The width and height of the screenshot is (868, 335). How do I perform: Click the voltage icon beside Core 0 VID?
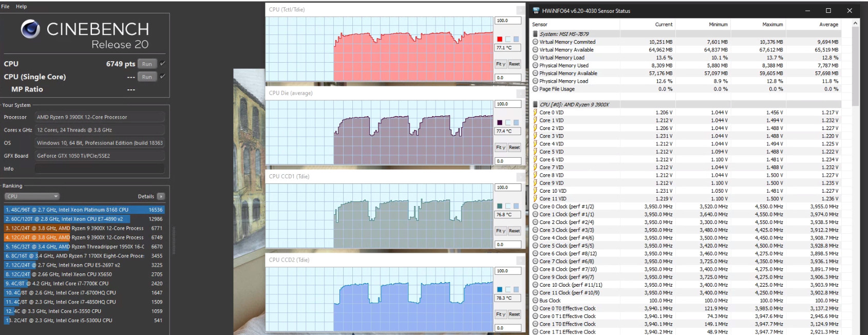(535, 113)
